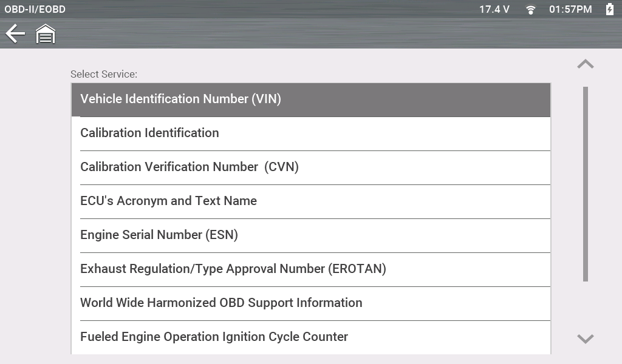The height and width of the screenshot is (364, 622).
Task: Tap the 17.4 V battery voltage reading
Action: 494,10
